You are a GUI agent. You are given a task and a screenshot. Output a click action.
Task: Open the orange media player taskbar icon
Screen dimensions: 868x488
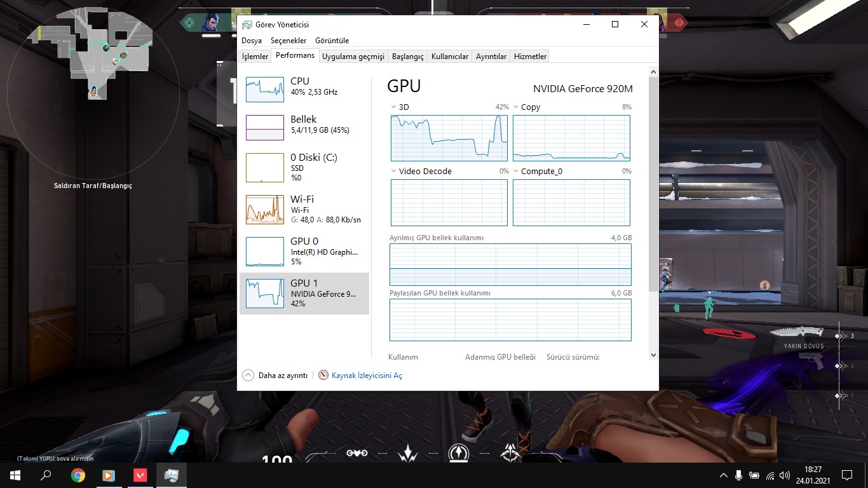coord(109,475)
